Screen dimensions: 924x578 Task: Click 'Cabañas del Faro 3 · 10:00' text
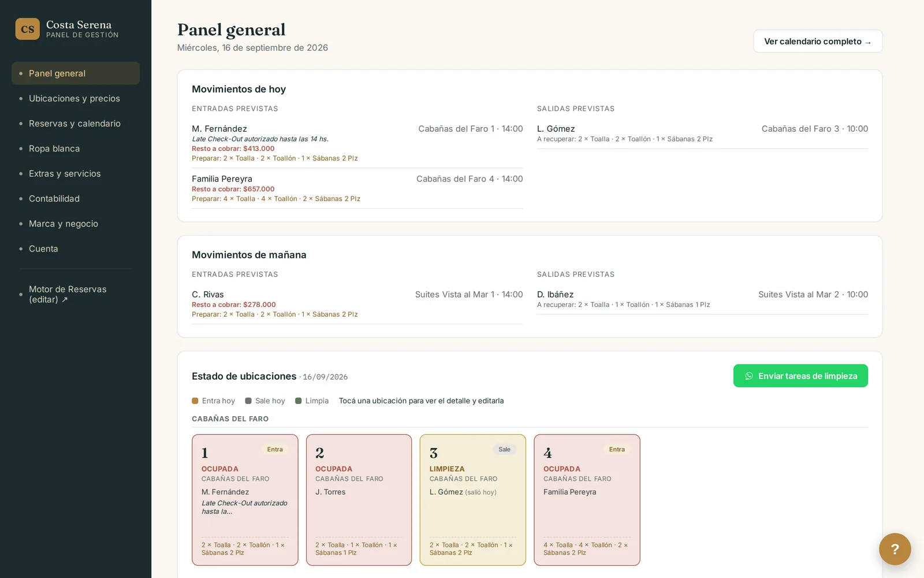[x=815, y=129]
